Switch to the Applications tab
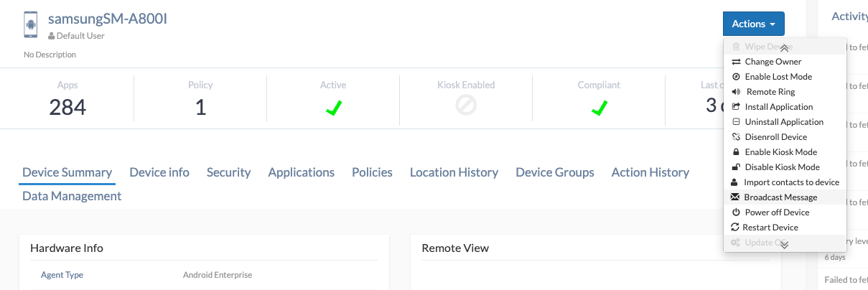This screenshot has height=290, width=868. click(301, 172)
